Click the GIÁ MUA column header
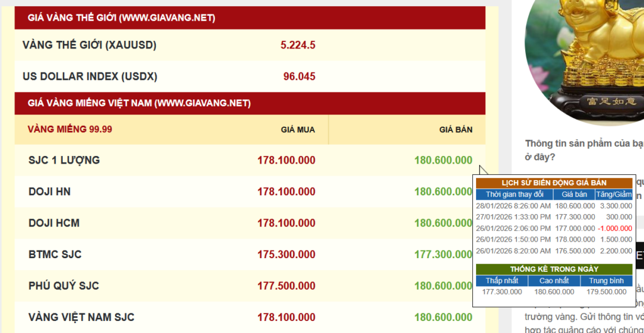Screen dimensions: 644x333 (x=297, y=130)
